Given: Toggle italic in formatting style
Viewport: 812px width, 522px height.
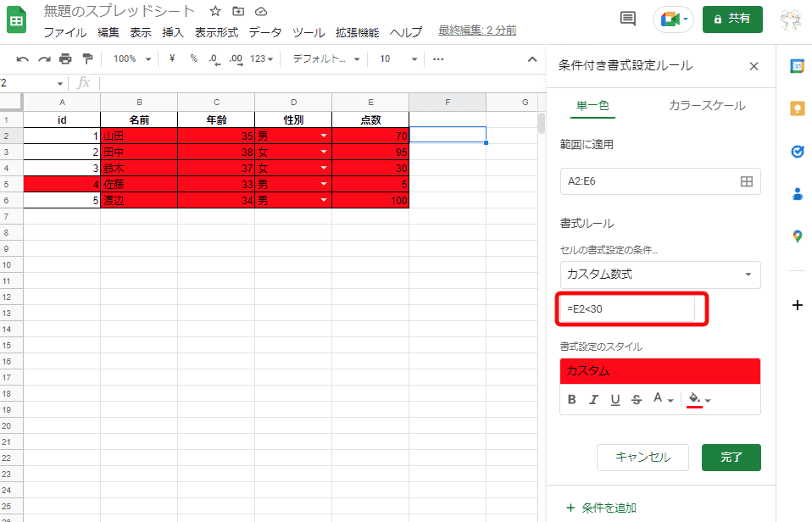Looking at the screenshot, I should pos(593,400).
